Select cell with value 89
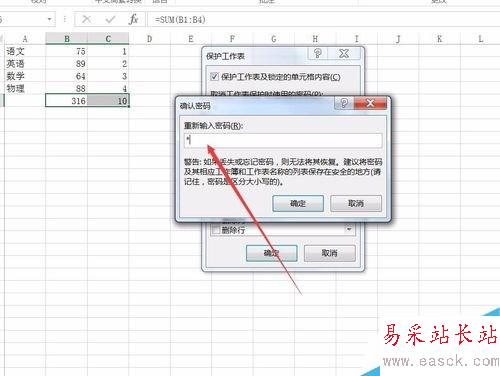The height and width of the screenshot is (376, 500). (x=67, y=64)
